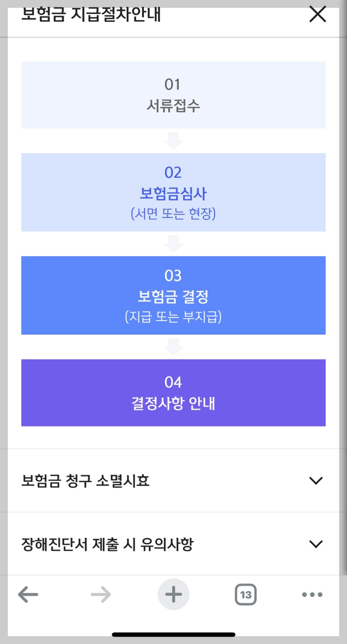The width and height of the screenshot is (347, 644).
Task: Expand the 보험금 청구 소멸시효 section
Action: click(173, 480)
